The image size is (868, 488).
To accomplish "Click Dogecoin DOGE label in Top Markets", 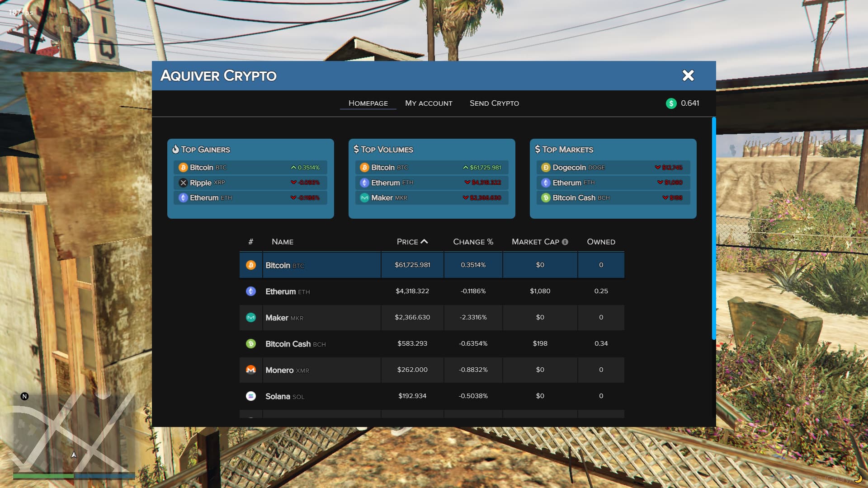I will pyautogui.click(x=579, y=168).
